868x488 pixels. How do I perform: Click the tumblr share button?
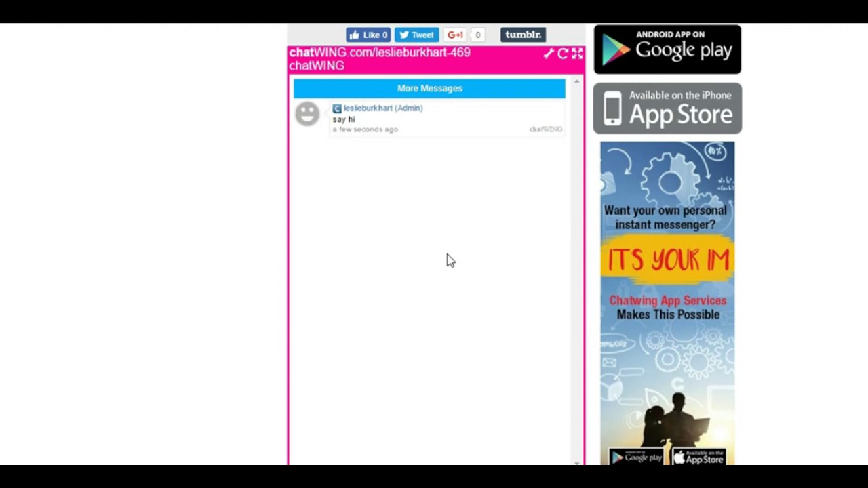tap(523, 35)
